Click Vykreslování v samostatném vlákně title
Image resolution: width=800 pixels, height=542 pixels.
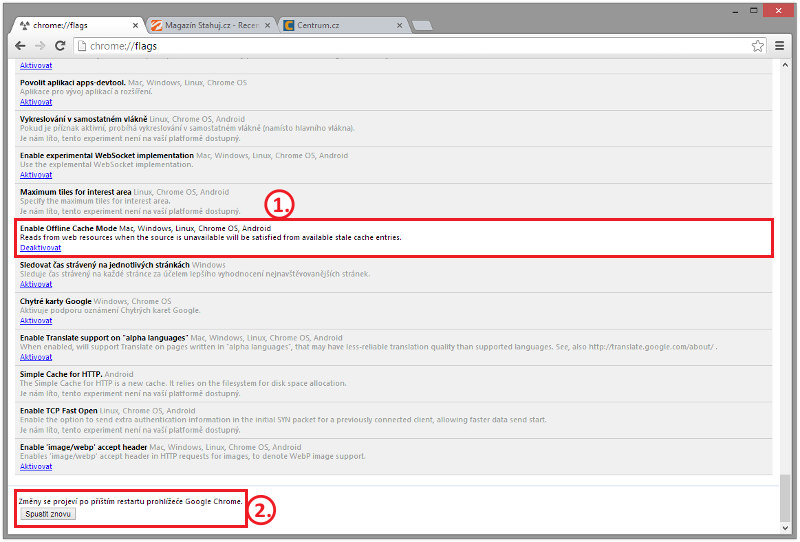(x=84, y=119)
